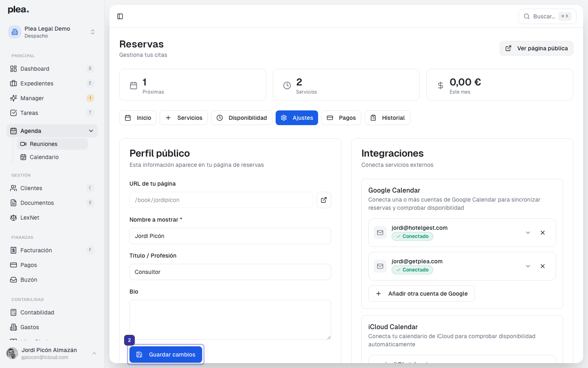This screenshot has height=368, width=588.
Task: Collapse the Agenda section chevron
Action: [x=91, y=131]
